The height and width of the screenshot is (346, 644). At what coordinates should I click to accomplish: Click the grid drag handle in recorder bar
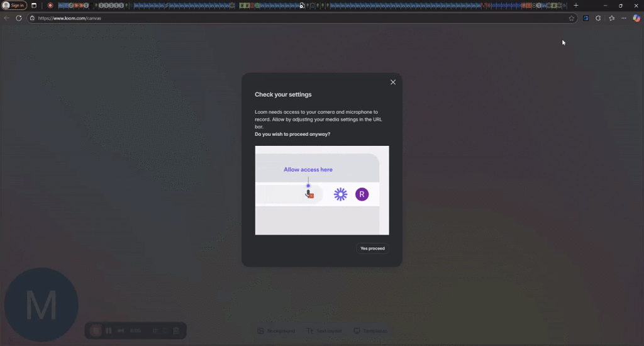tap(155, 331)
